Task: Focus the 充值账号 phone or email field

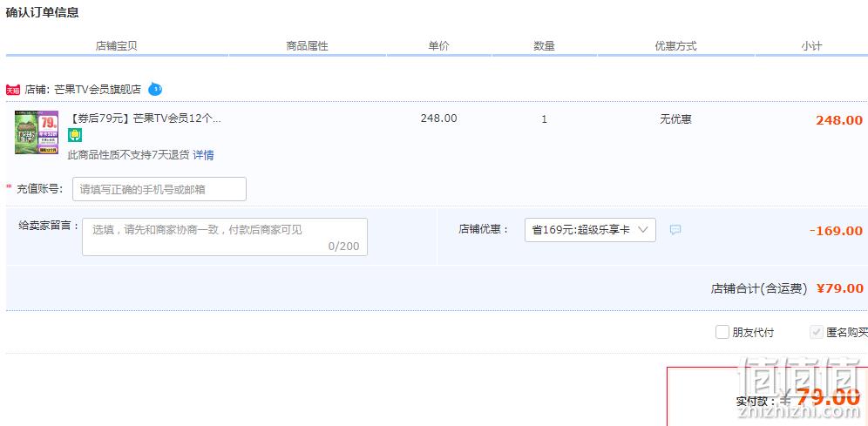Action: pyautogui.click(x=159, y=189)
